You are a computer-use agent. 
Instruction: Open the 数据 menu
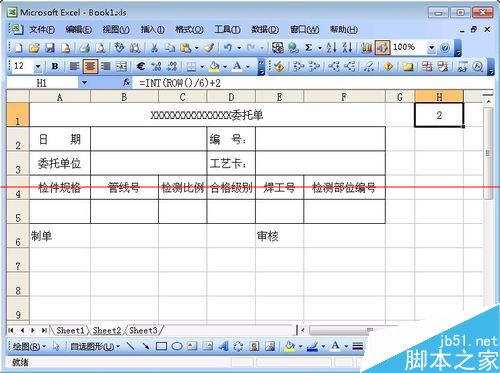(265, 30)
